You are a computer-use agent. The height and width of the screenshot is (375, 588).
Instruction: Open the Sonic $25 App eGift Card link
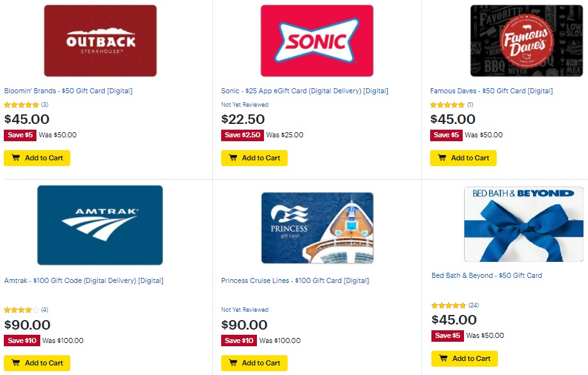tap(304, 91)
